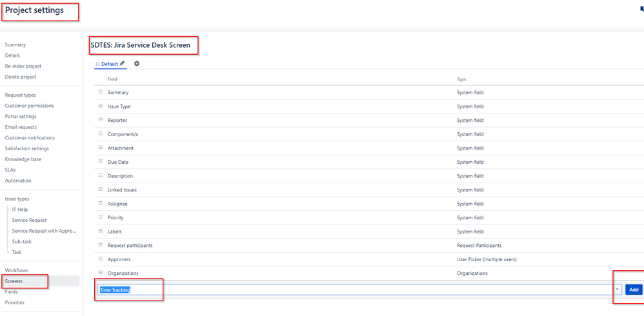Image resolution: width=644 pixels, height=316 pixels.
Task: Click the Type column header
Action: point(461,79)
